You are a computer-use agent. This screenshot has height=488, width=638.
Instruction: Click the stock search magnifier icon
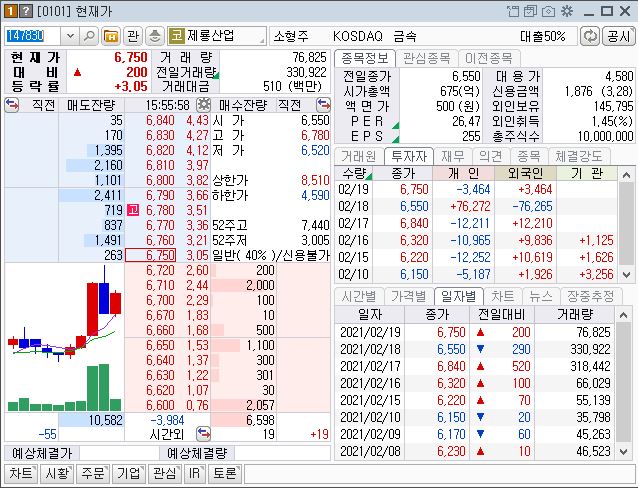pyautogui.click(x=89, y=36)
